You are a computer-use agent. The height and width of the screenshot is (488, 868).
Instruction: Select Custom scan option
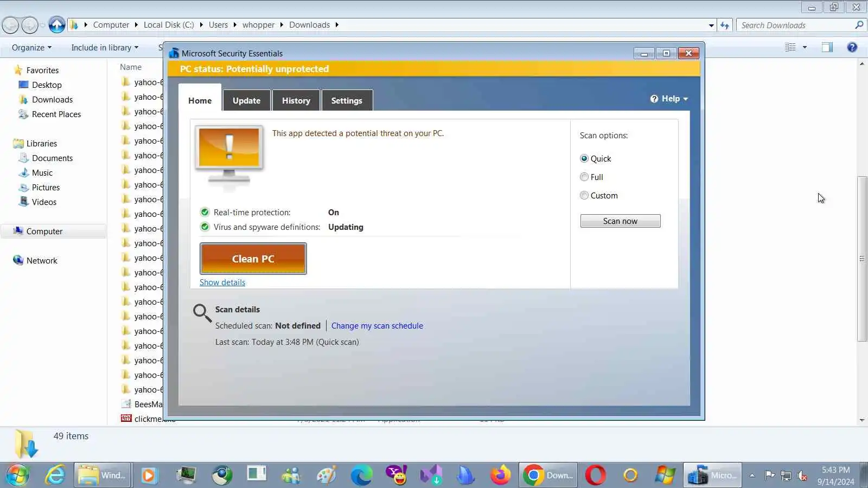[584, 195]
